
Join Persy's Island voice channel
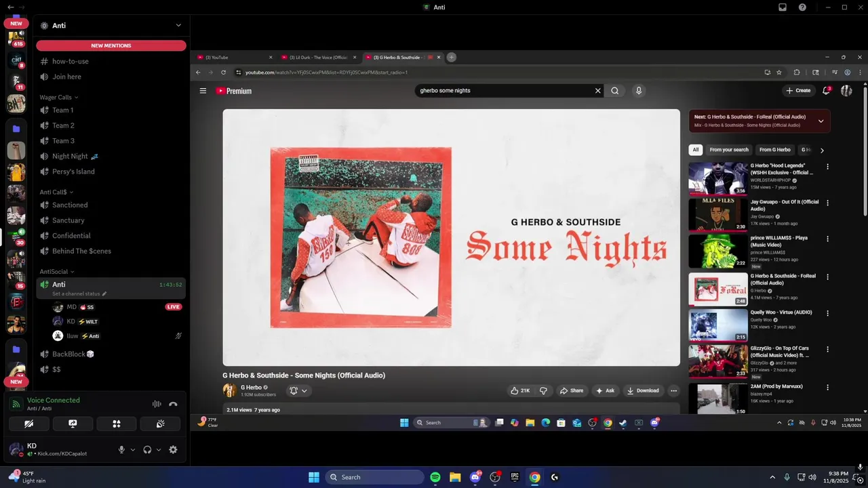click(111, 171)
